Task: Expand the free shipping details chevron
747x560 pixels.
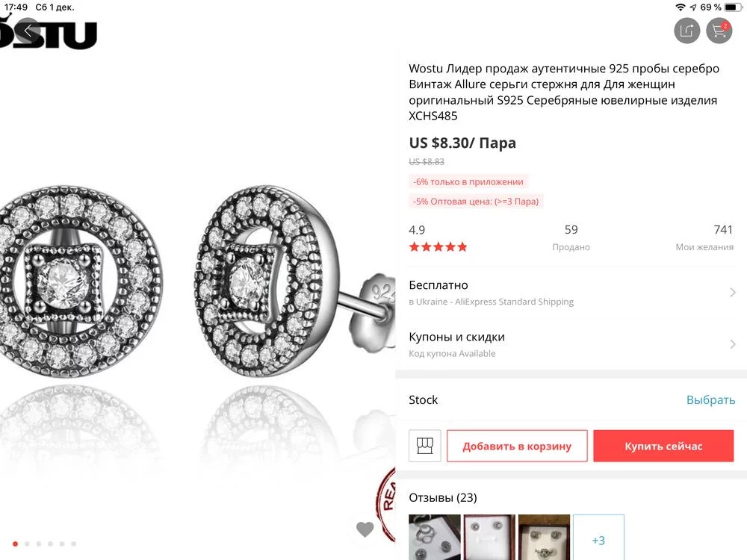Action: pyautogui.click(x=733, y=293)
